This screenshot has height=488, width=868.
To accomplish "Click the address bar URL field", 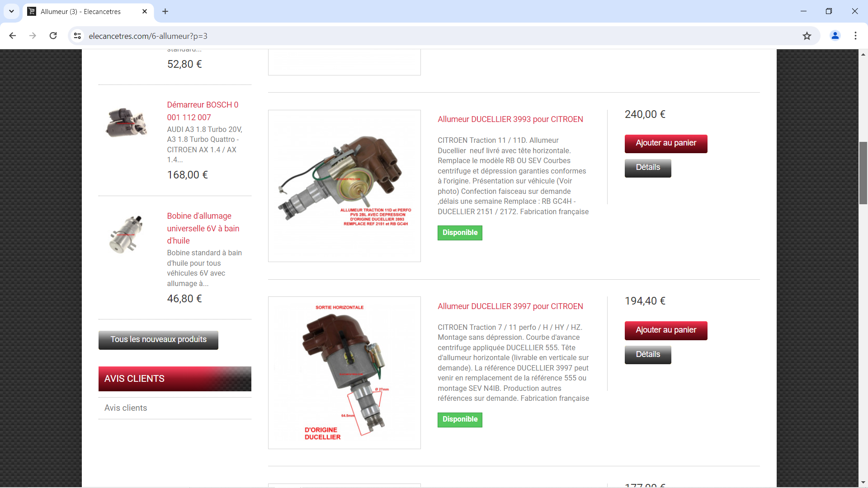I will coord(407,36).
